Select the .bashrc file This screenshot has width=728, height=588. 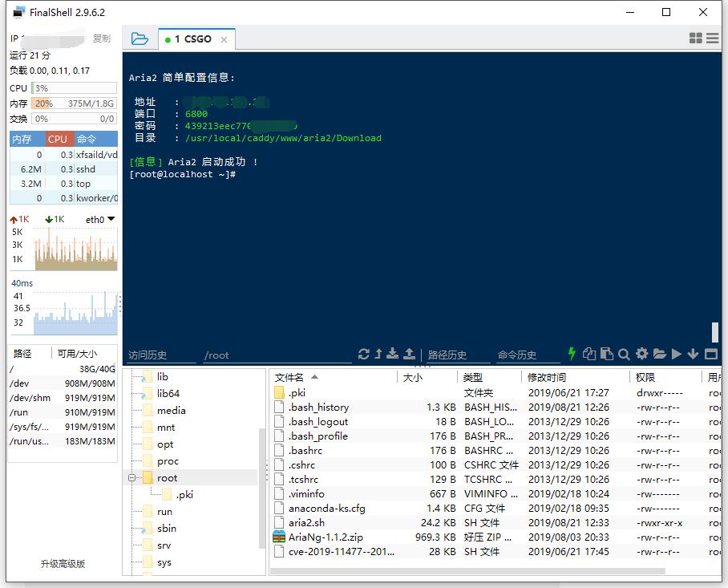click(x=495, y=451)
